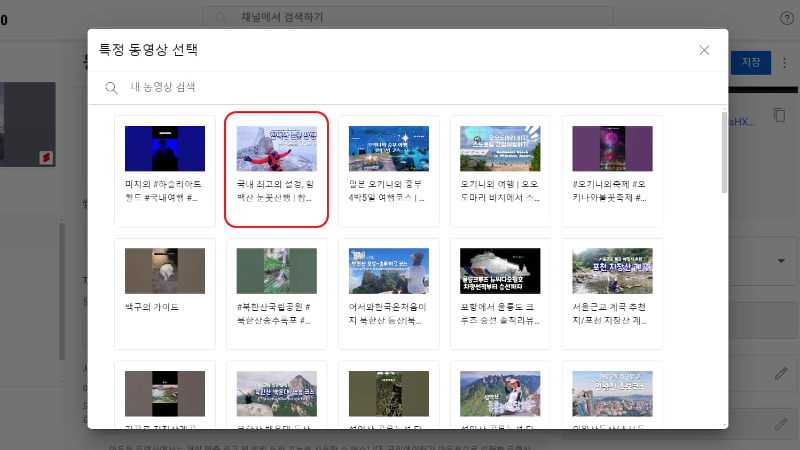This screenshot has width=800, height=450.
Task: Select the 어서와한국은처음이지 북한산 등산 video
Action: pos(388,293)
